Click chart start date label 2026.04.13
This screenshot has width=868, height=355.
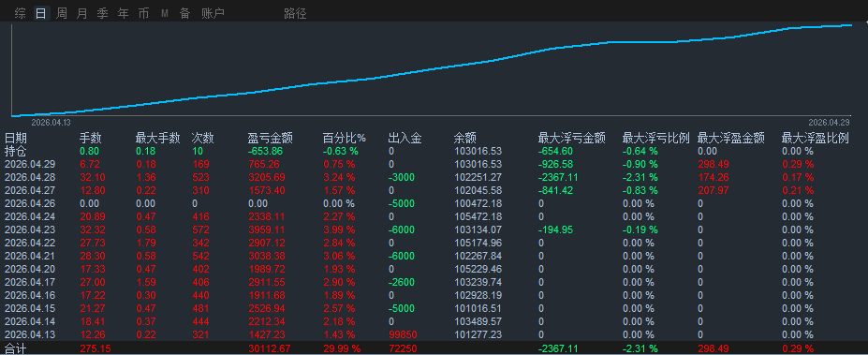tap(51, 123)
